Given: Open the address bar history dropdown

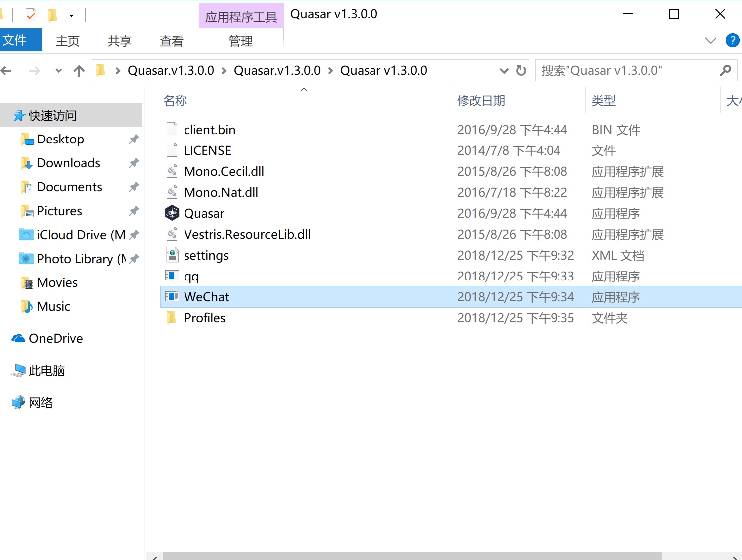Looking at the screenshot, I should coord(504,70).
